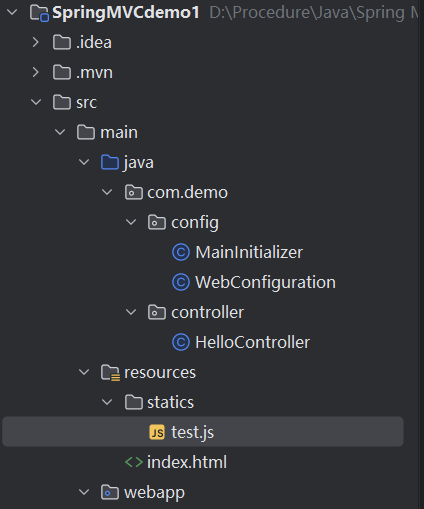Collapse the src folder chevron
This screenshot has height=509, width=424.
[x=36, y=102]
